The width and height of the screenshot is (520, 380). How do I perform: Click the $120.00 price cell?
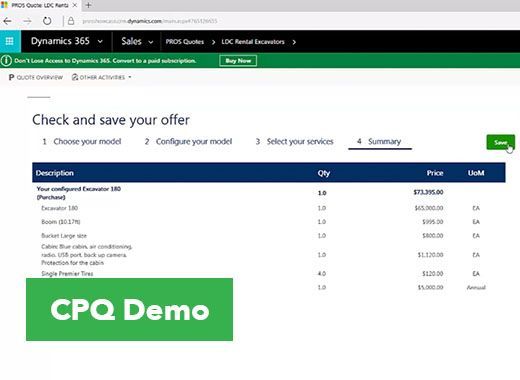(433, 274)
